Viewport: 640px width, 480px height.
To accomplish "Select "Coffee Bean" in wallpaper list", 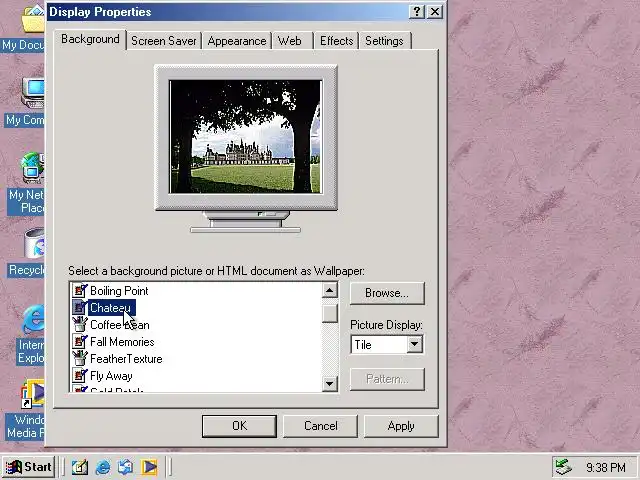I will pos(120,325).
